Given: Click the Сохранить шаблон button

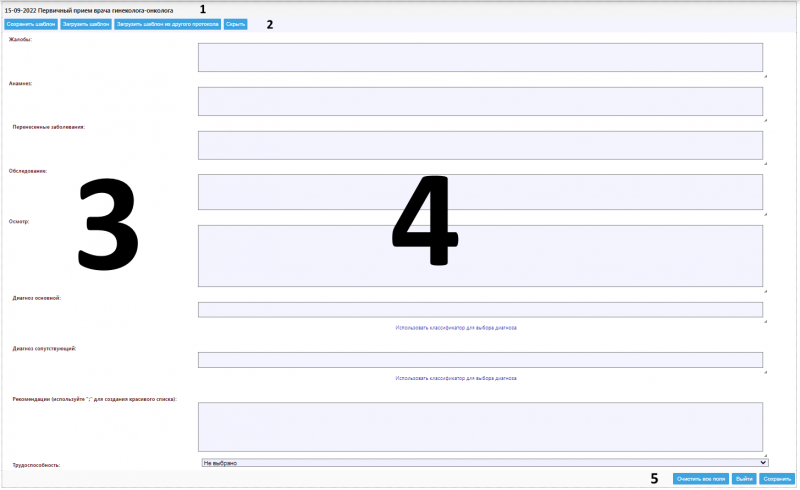Looking at the screenshot, I should pyautogui.click(x=30, y=23).
